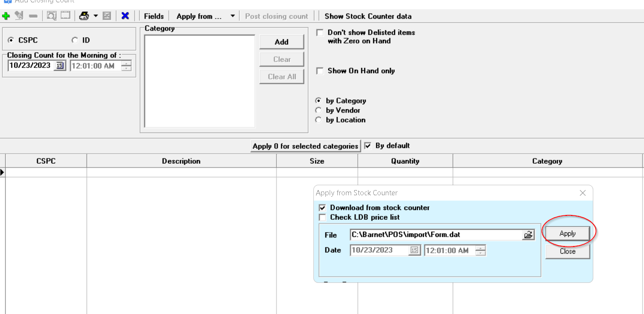
Task: Click the blank window layout icon
Action: click(66, 15)
